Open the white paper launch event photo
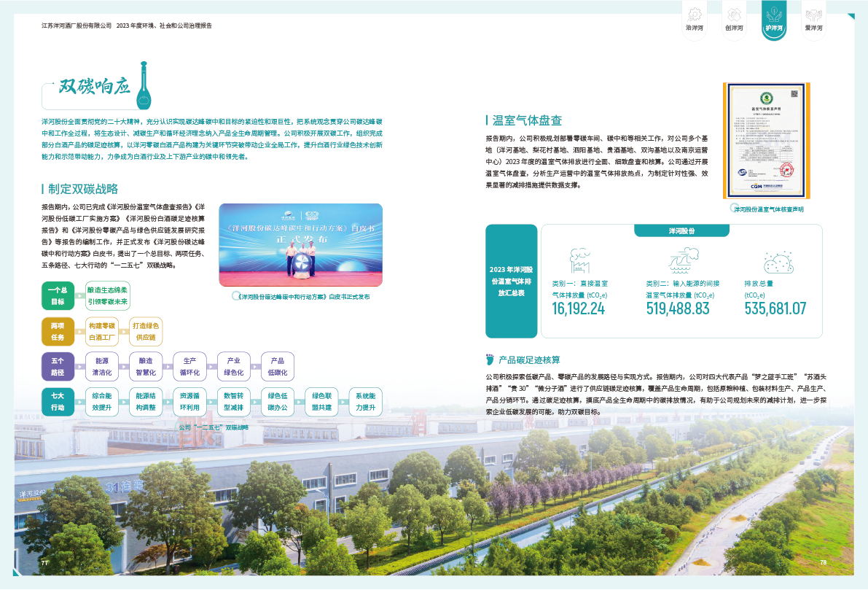The image size is (868, 590). (x=300, y=245)
